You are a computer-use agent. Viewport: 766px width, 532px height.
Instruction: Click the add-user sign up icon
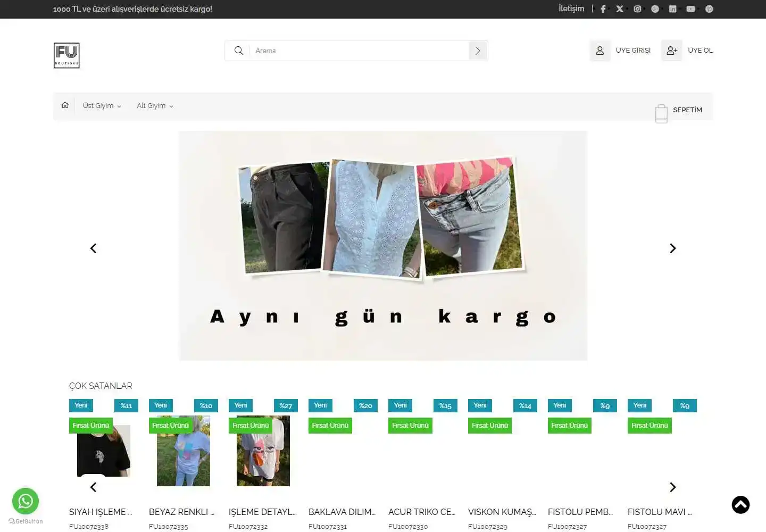[x=672, y=51]
